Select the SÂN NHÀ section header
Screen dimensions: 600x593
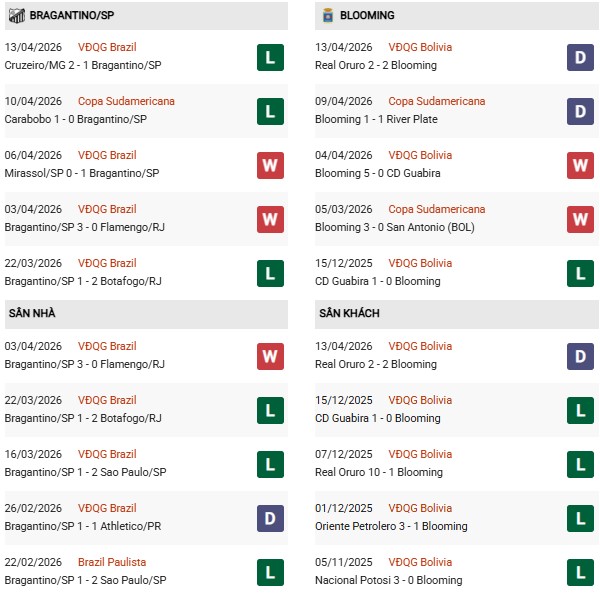[31, 313]
